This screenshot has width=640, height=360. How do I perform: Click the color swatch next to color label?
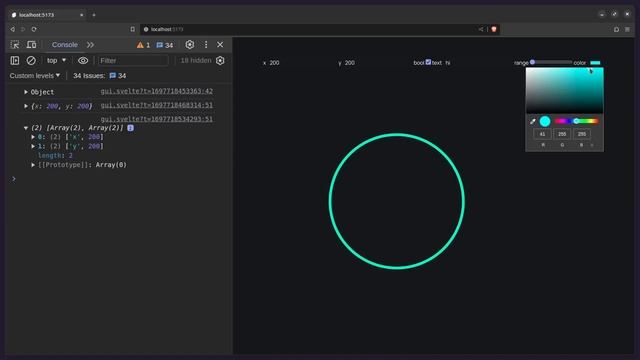click(596, 63)
